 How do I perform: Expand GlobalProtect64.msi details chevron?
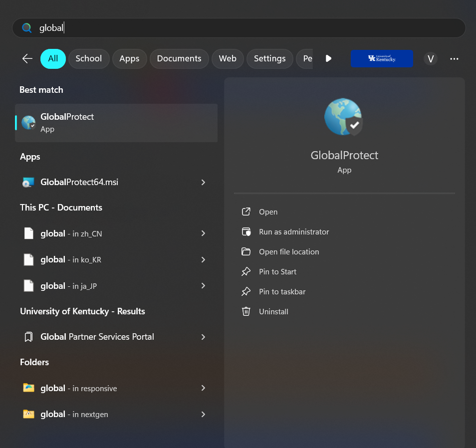tap(203, 182)
